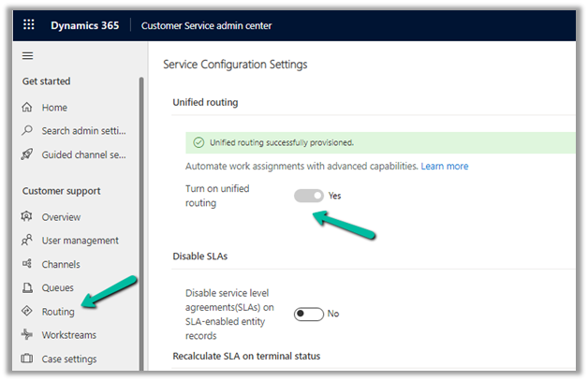
Task: Click the Channels icon in sidebar
Action: pyautogui.click(x=27, y=264)
